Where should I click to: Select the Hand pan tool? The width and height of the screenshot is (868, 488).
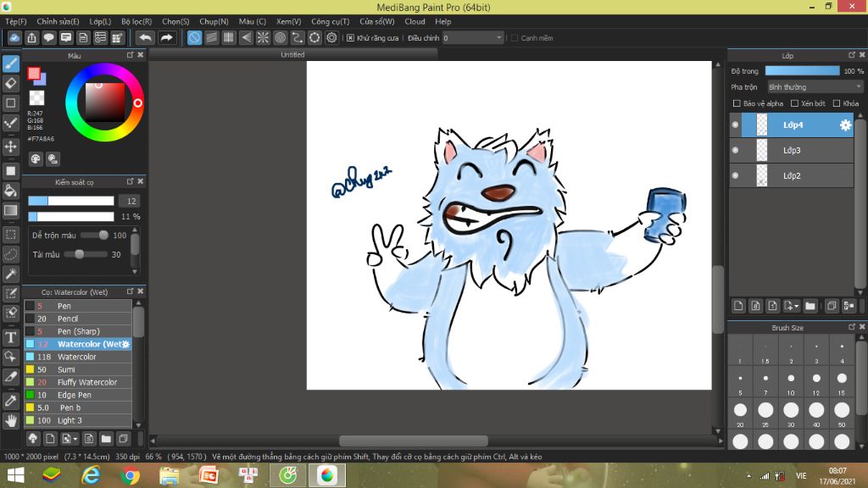[10, 420]
